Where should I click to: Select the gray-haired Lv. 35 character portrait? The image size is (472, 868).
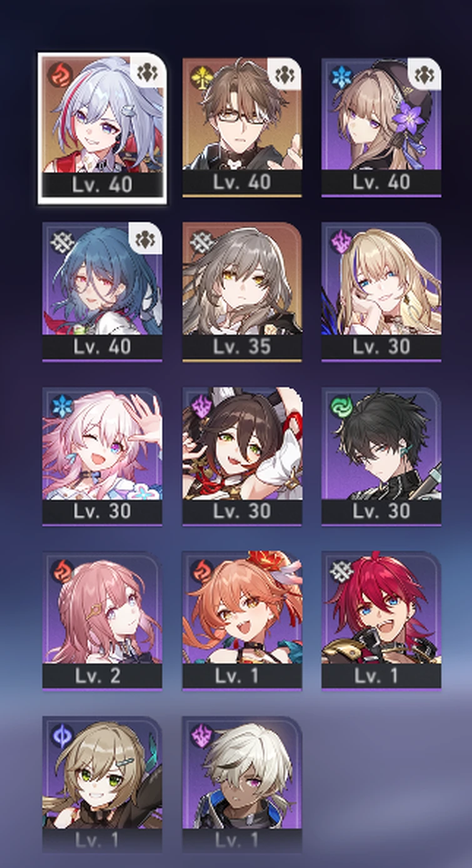click(242, 291)
